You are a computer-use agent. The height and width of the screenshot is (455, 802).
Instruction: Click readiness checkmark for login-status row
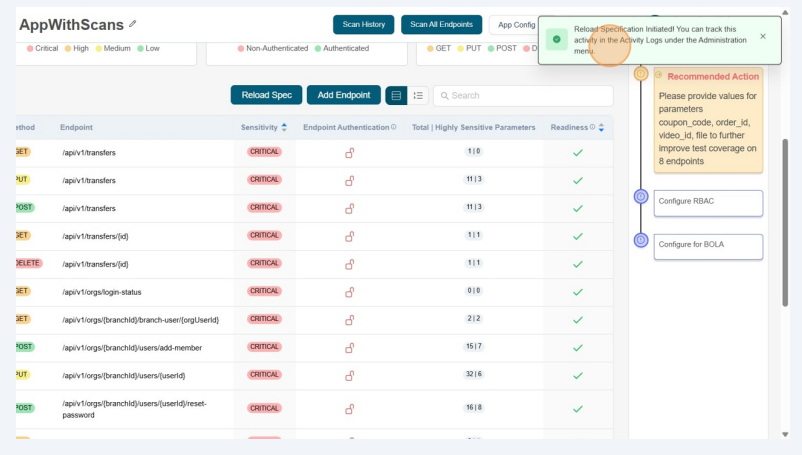(x=578, y=292)
